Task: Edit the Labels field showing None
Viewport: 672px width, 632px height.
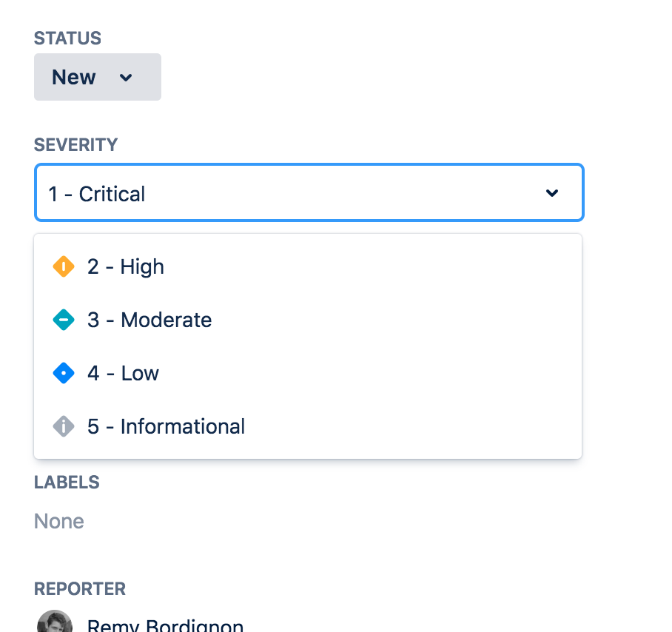Action: (x=59, y=521)
